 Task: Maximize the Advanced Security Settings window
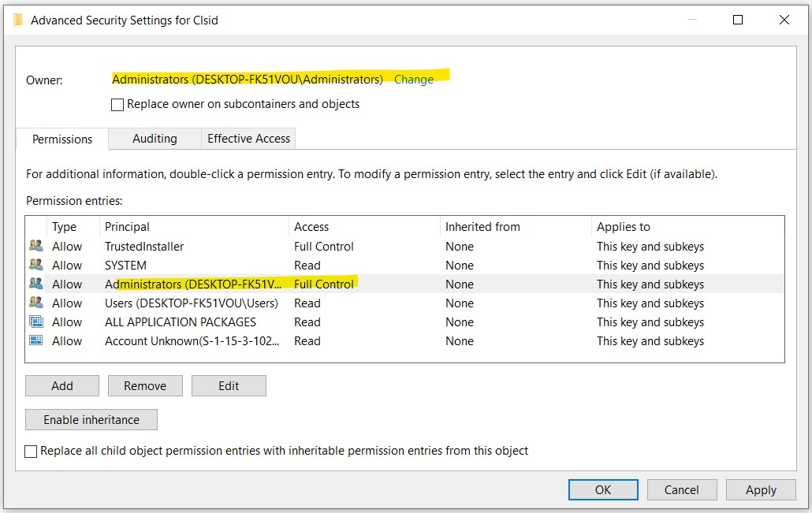(738, 20)
